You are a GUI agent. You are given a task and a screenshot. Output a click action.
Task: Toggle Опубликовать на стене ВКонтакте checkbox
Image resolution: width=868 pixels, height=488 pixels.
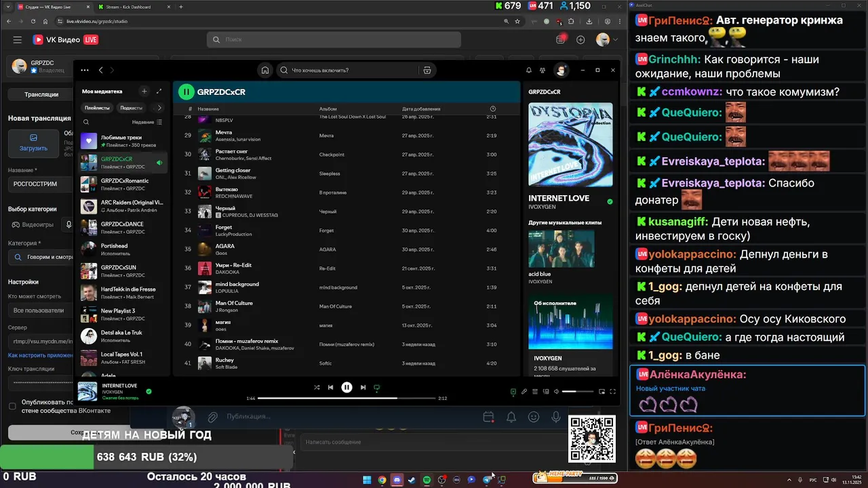pos(12,406)
